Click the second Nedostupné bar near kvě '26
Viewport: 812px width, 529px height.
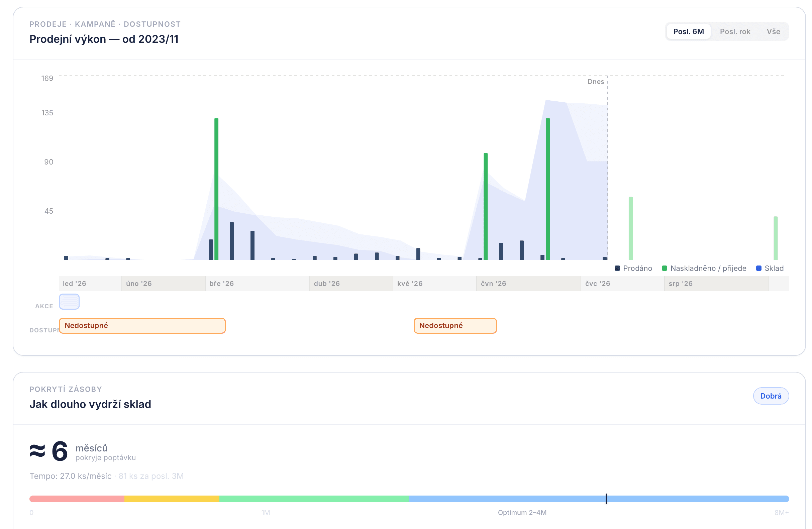click(x=455, y=325)
